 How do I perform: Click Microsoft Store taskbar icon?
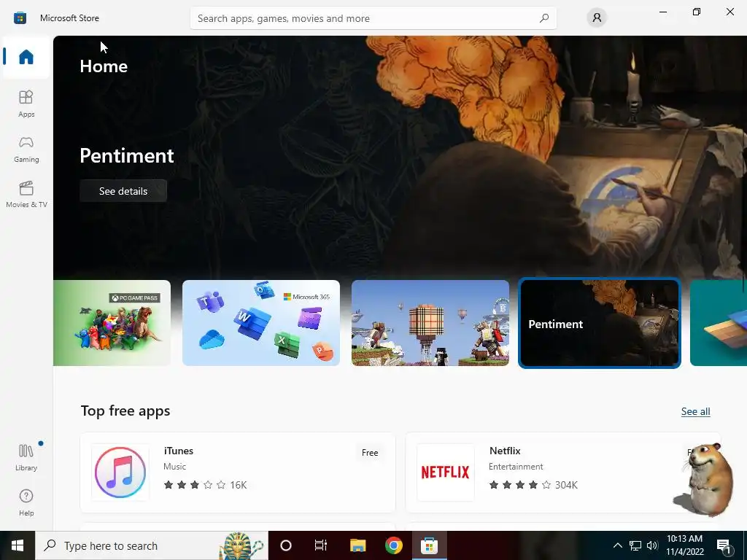pos(429,545)
